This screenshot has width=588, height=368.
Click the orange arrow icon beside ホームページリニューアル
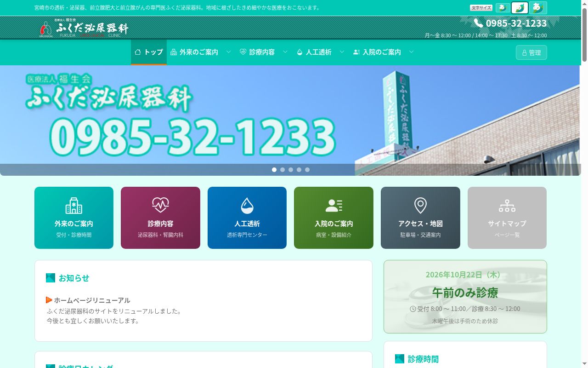pyautogui.click(x=49, y=300)
